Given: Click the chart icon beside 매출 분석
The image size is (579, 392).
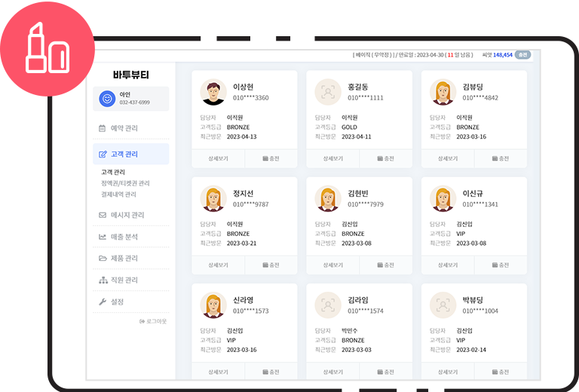Looking at the screenshot, I should coord(103,237).
